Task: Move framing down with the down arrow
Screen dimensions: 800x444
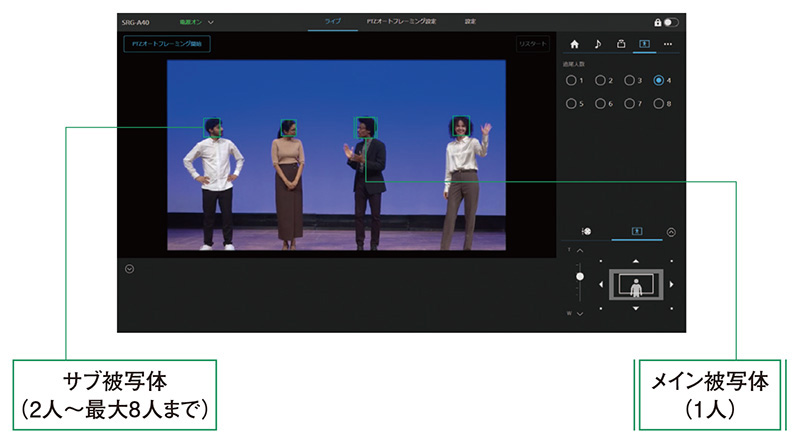Action: point(635,308)
